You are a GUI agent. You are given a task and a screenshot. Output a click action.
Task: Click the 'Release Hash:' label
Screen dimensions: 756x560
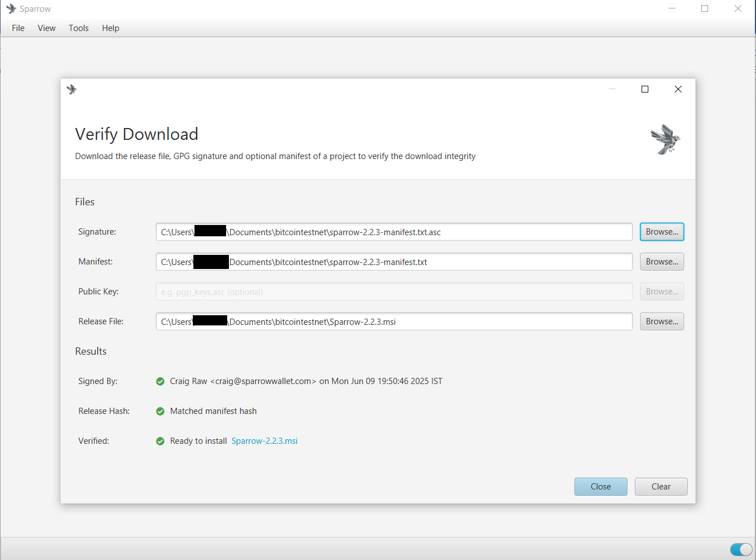[104, 411]
